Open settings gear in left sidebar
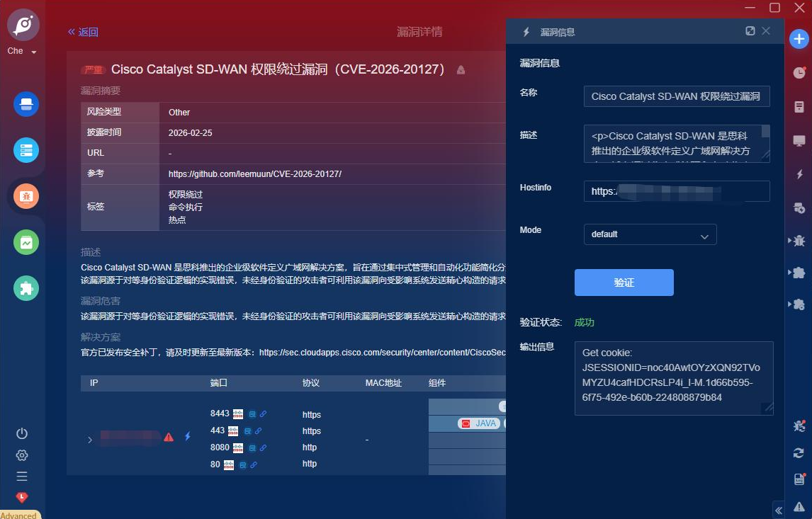 point(22,455)
